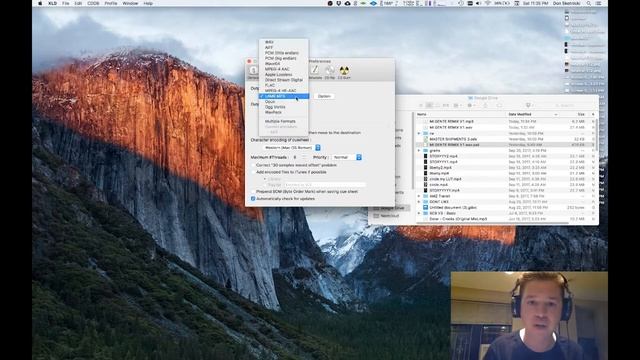Image resolution: width=640 pixels, height=360 pixels.
Task: Uncheck Automatically check for updates
Action: [253, 199]
